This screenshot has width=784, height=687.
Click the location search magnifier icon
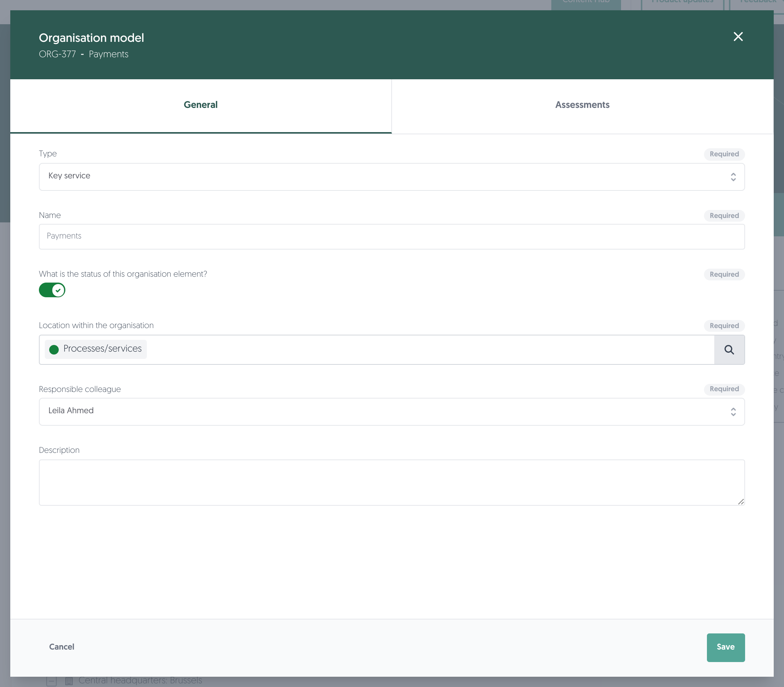(729, 350)
